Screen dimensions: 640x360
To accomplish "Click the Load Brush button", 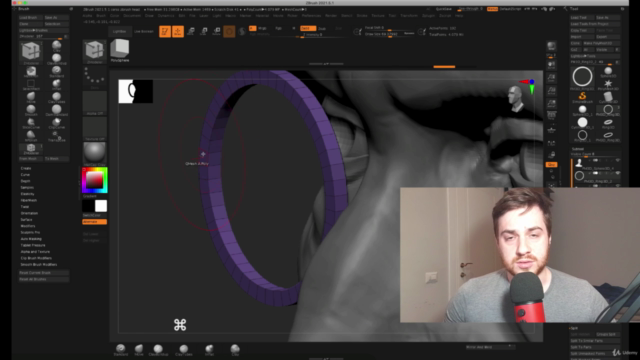I will [31, 18].
